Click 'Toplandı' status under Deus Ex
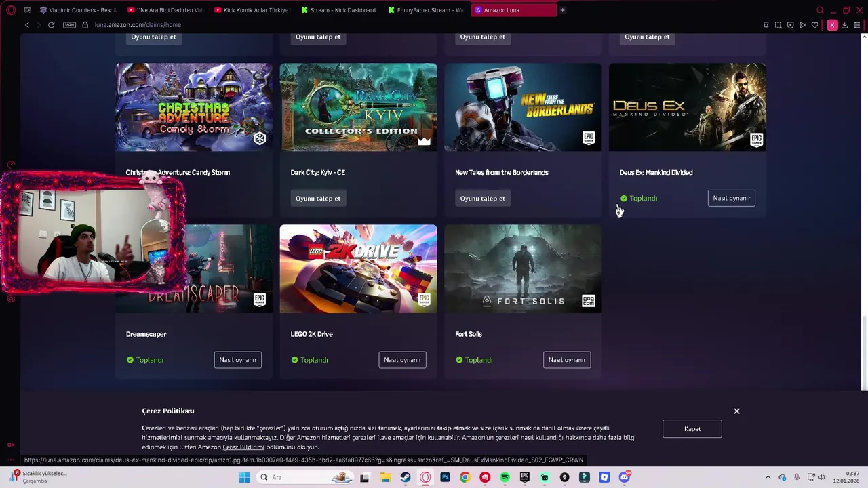 tap(639, 198)
